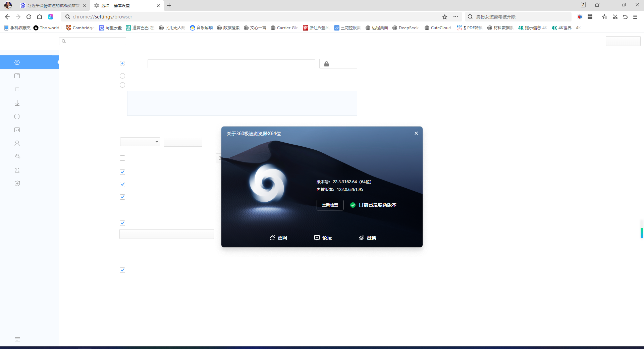Open the 微博 link in the about dialog
This screenshot has height=349, width=644.
coord(367,238)
